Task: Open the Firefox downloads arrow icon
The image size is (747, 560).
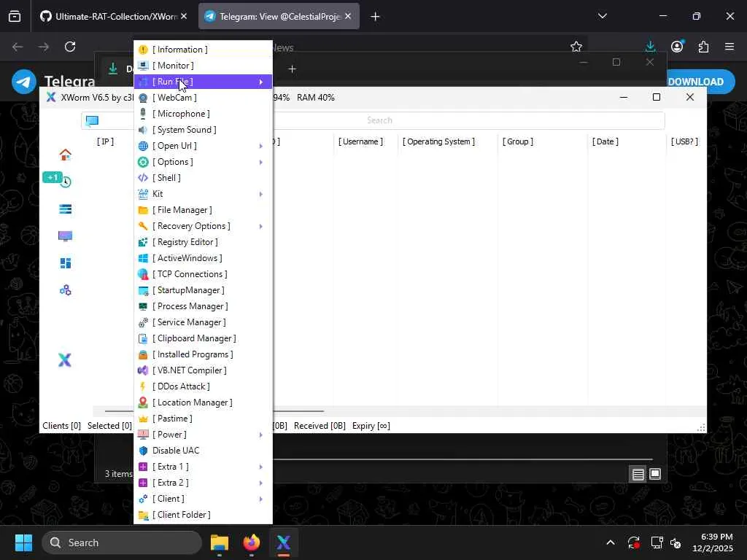Action: pyautogui.click(x=650, y=47)
